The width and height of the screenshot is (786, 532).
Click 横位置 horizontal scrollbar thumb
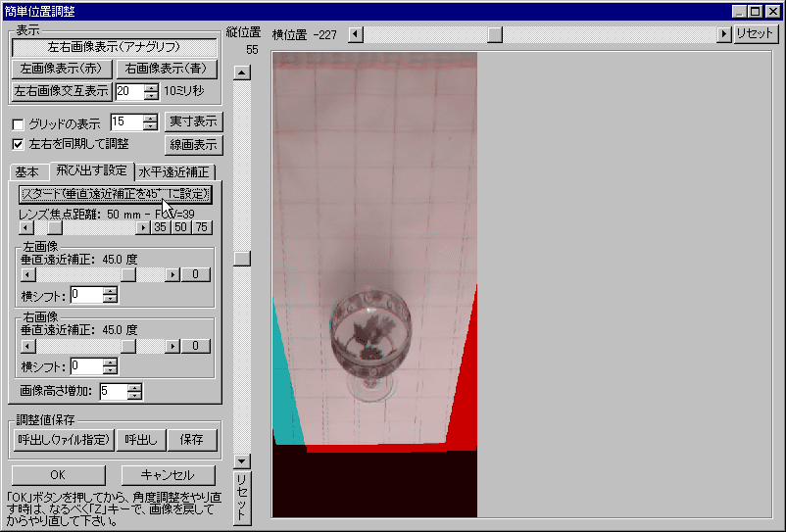click(x=495, y=34)
